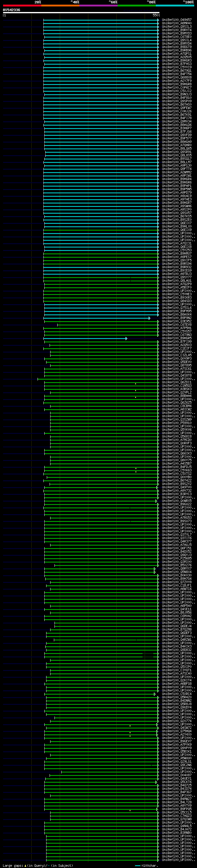The image size is (197, 868).
Task: Select hit label UniRef100_Q5XIP0
Action: pos(177,667)
